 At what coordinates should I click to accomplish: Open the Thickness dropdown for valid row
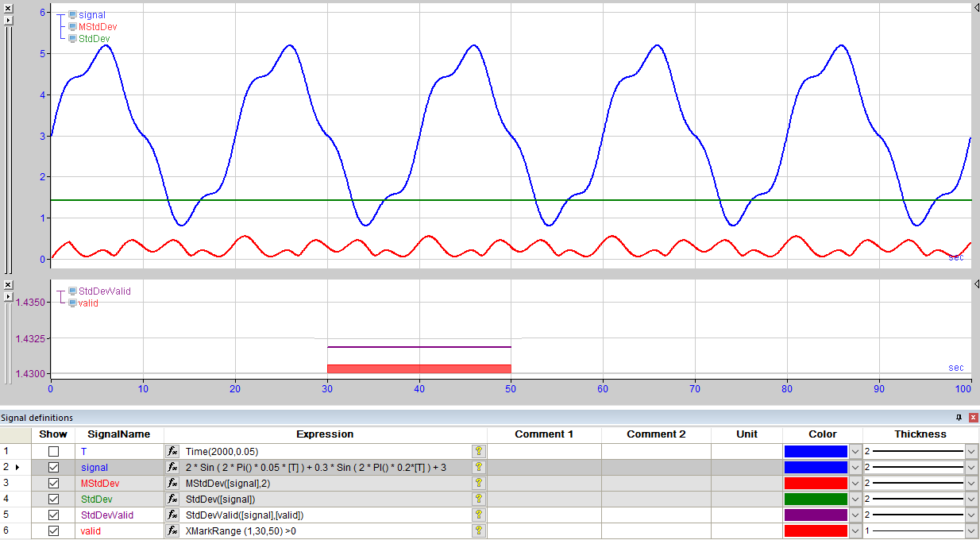click(x=971, y=530)
